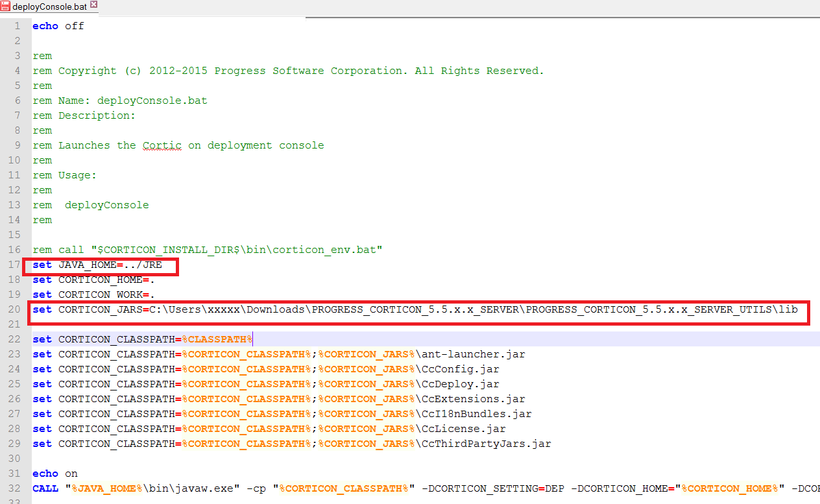Click 'set CORTICON_CLASSPATH=%CLASSPATH%' line
The image size is (820, 504).
[143, 339]
